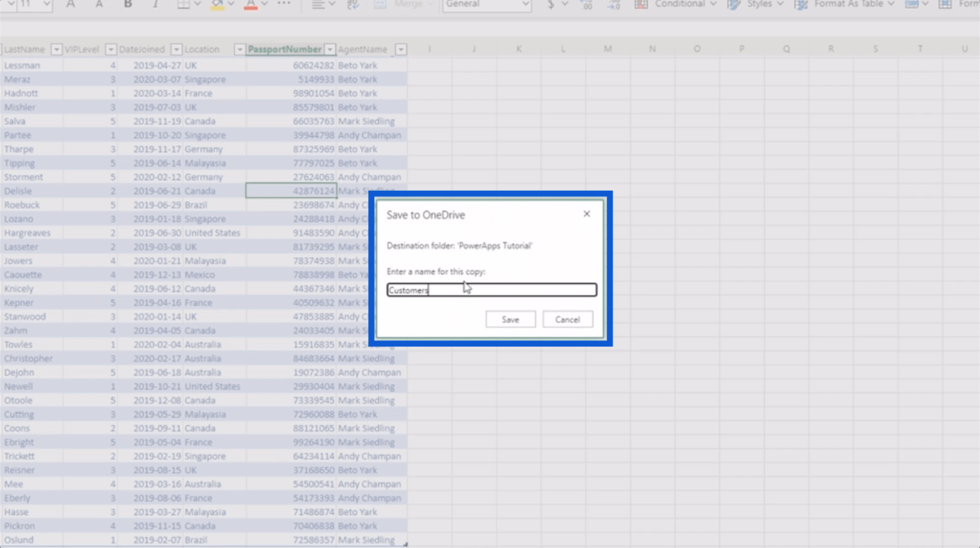The height and width of the screenshot is (548, 980).
Task: Click the increase decimal icon
Action: (x=587, y=4)
